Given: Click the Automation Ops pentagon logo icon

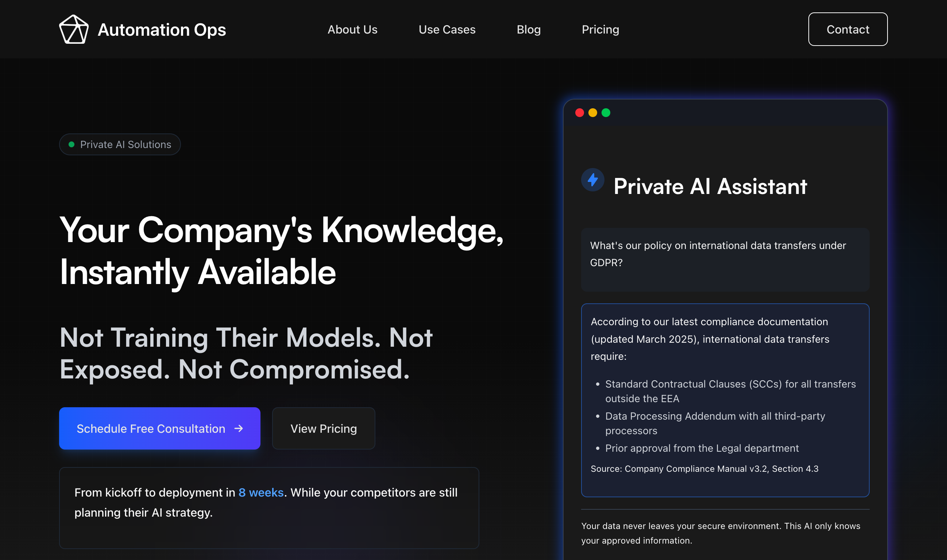Looking at the screenshot, I should pyautogui.click(x=74, y=29).
